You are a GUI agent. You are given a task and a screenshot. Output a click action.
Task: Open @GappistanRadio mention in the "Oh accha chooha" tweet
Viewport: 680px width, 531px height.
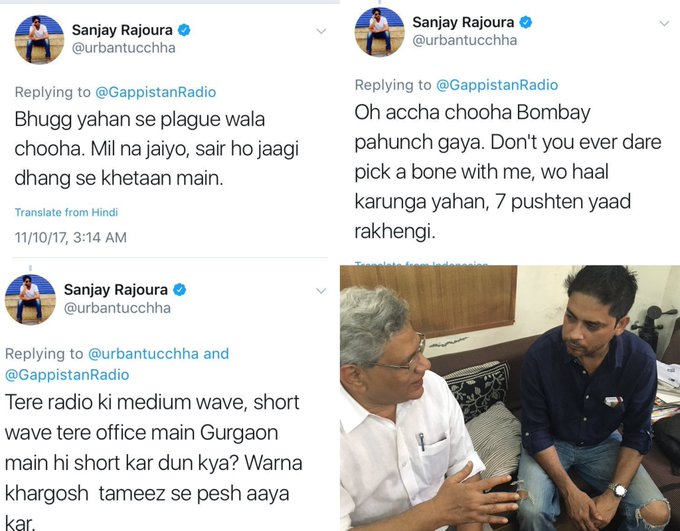(496, 85)
